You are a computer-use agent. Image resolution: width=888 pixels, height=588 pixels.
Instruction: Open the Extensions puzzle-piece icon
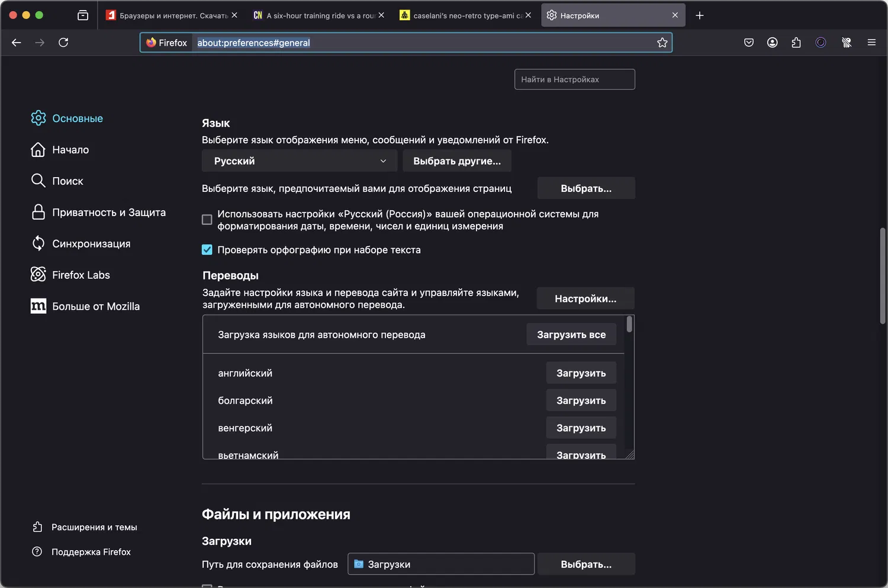pyautogui.click(x=796, y=43)
